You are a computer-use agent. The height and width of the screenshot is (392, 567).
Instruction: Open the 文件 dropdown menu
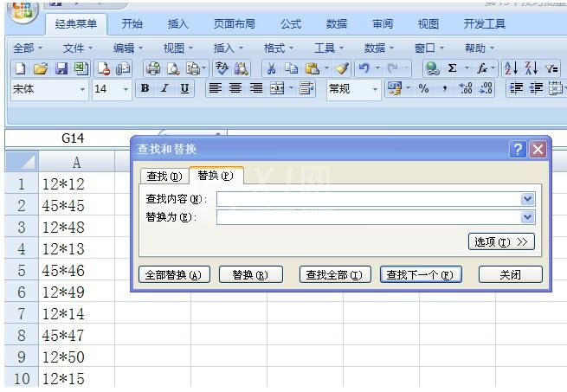pyautogui.click(x=78, y=48)
